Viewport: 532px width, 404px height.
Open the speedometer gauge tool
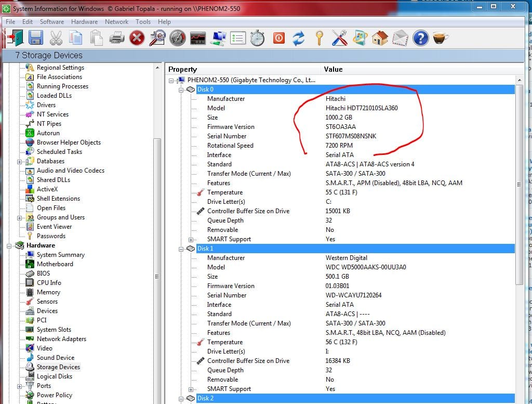[x=178, y=38]
